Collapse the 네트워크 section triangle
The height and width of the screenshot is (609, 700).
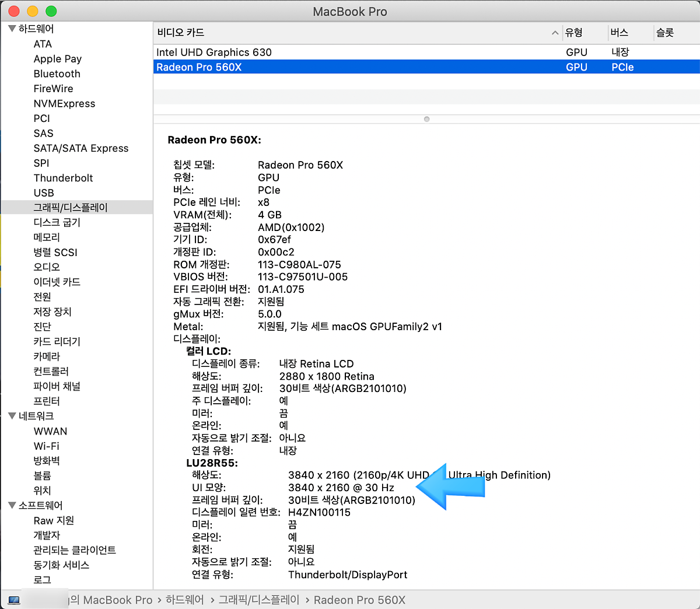pyautogui.click(x=12, y=416)
